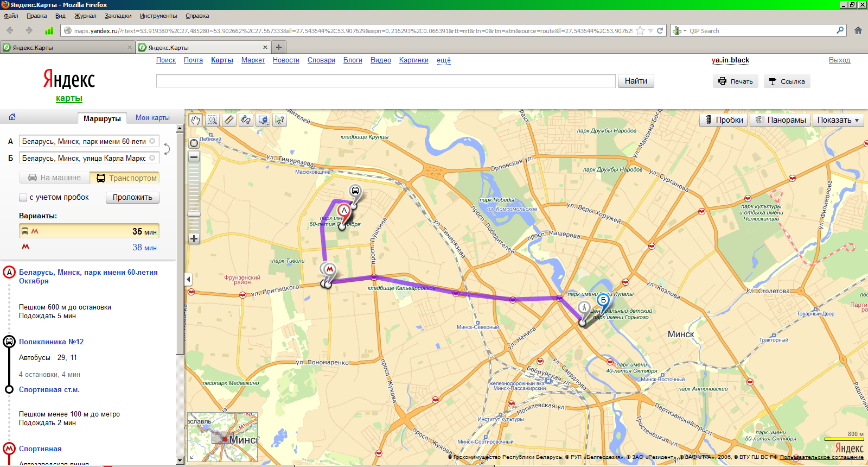Open Поликлиника №12 stop link
This screenshot has height=467, width=868.
point(52,342)
